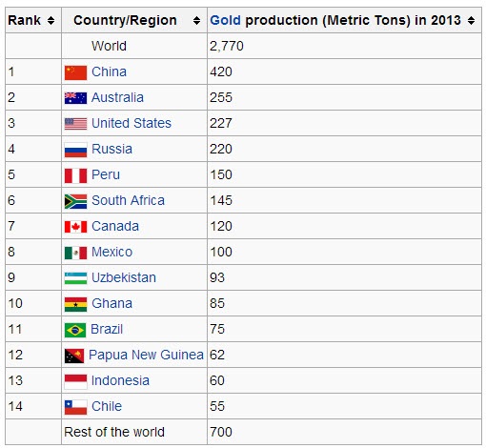Select the World total value 2,770 cell
486x448 pixels.
point(344,46)
